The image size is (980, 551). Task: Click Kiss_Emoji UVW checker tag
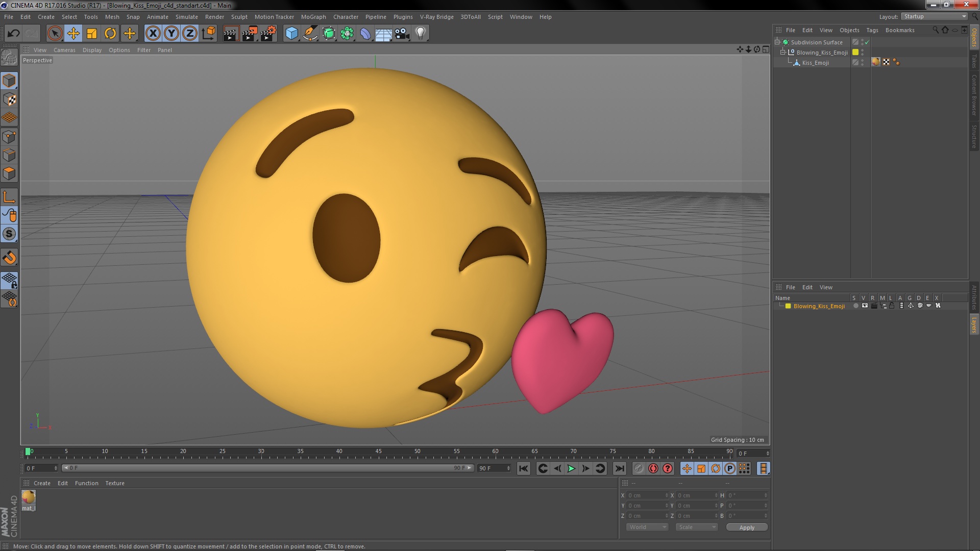(x=886, y=62)
